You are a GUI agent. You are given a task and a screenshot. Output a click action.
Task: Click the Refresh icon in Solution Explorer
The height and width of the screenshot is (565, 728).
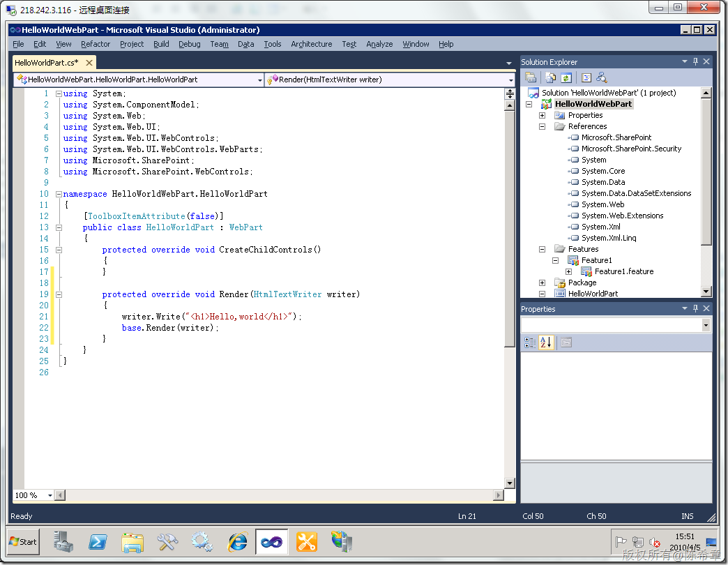566,77
